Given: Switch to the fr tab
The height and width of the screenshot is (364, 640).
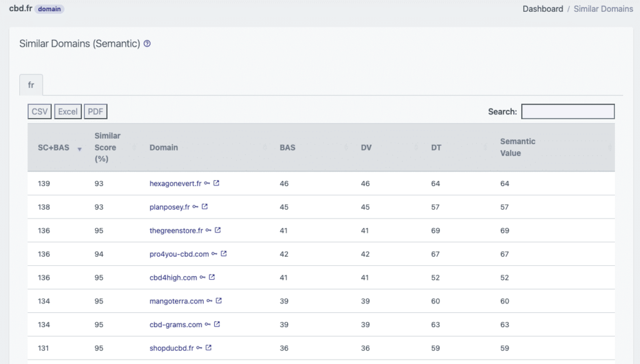Looking at the screenshot, I should tap(31, 84).
